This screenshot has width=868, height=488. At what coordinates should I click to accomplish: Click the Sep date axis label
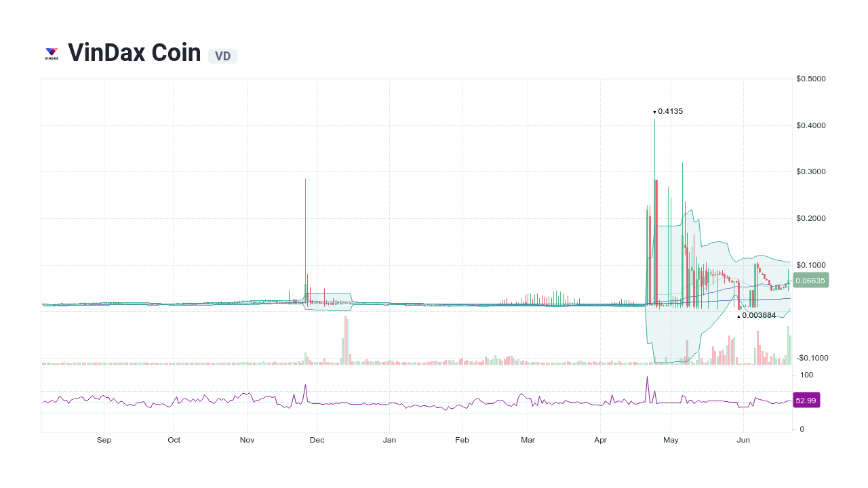tap(104, 440)
